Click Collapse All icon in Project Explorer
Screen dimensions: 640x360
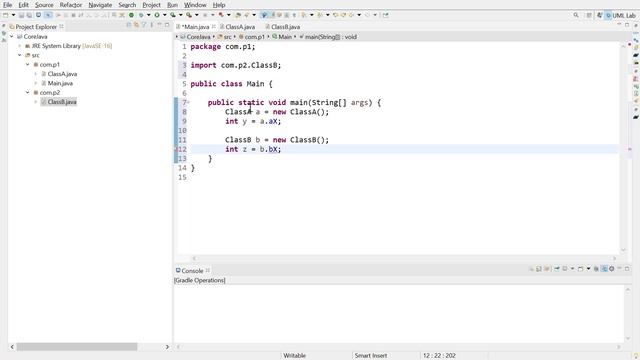pos(129,25)
